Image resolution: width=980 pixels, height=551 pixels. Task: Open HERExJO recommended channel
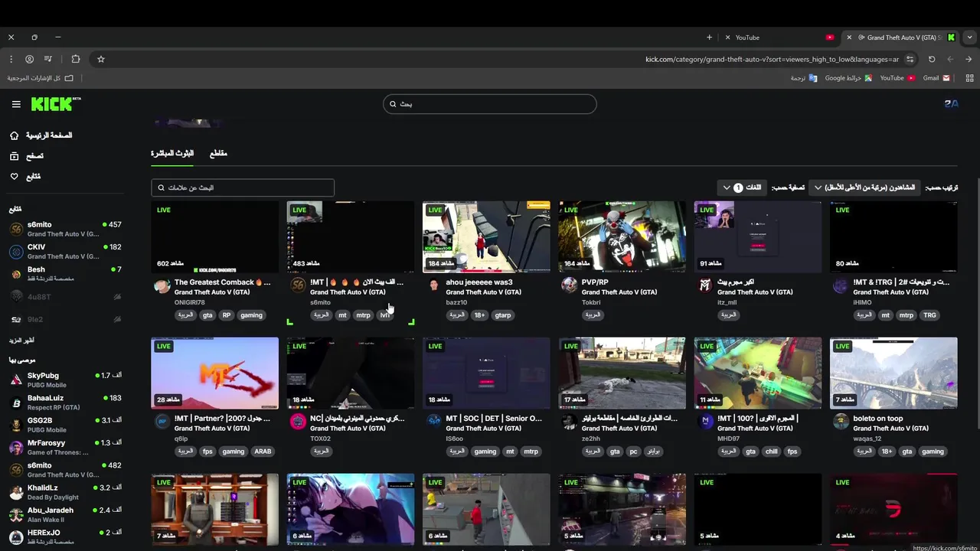pyautogui.click(x=65, y=536)
